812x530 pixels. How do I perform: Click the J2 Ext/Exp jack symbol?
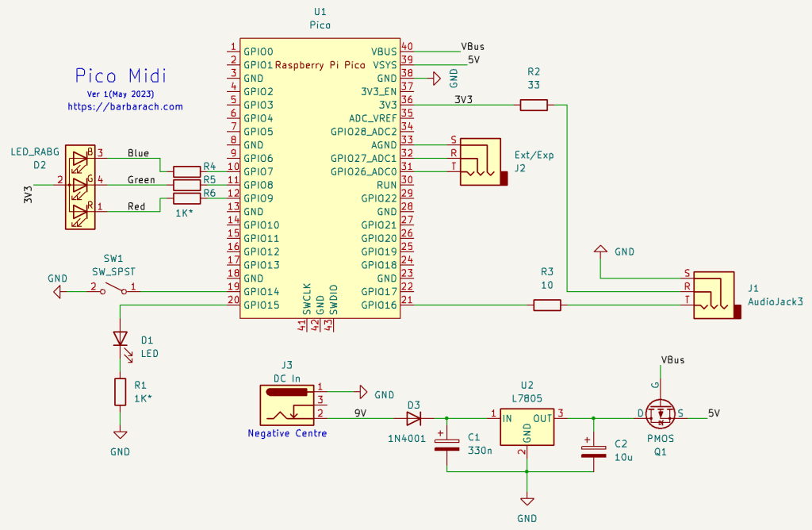(x=484, y=162)
